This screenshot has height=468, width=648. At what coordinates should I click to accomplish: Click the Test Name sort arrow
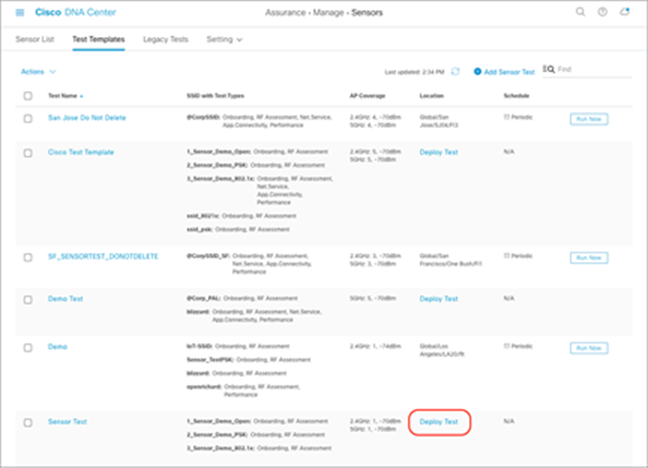[x=81, y=96]
